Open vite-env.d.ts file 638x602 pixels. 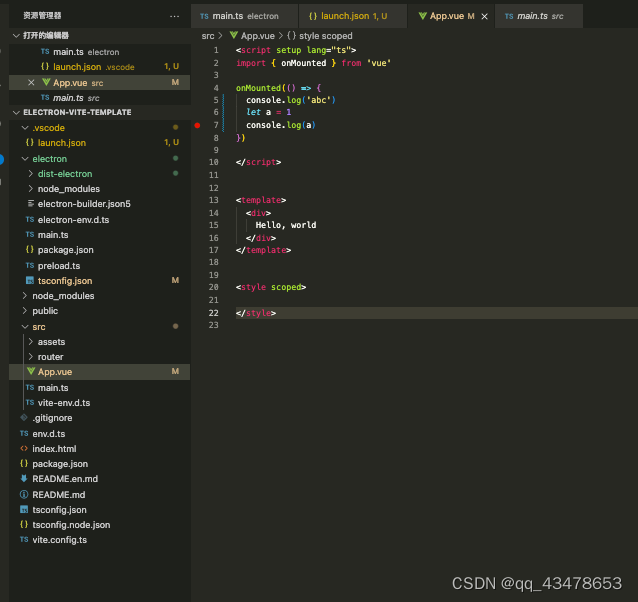(99, 403)
